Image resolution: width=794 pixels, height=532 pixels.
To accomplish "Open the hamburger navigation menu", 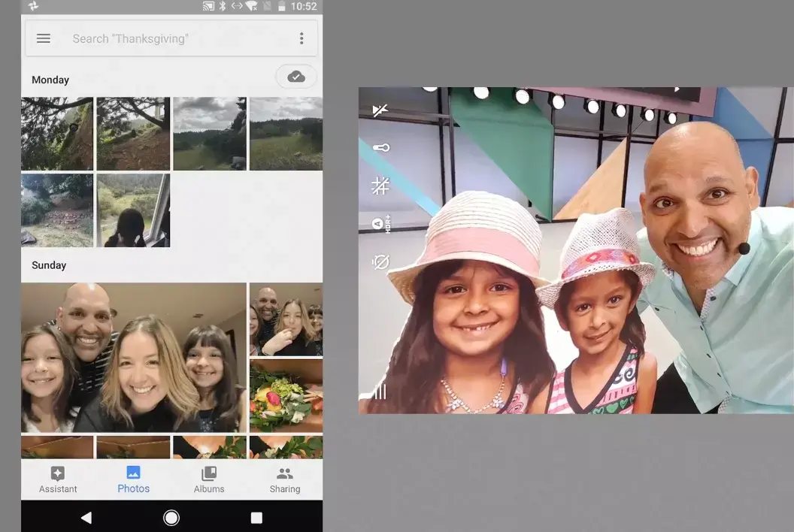I will pos(44,38).
